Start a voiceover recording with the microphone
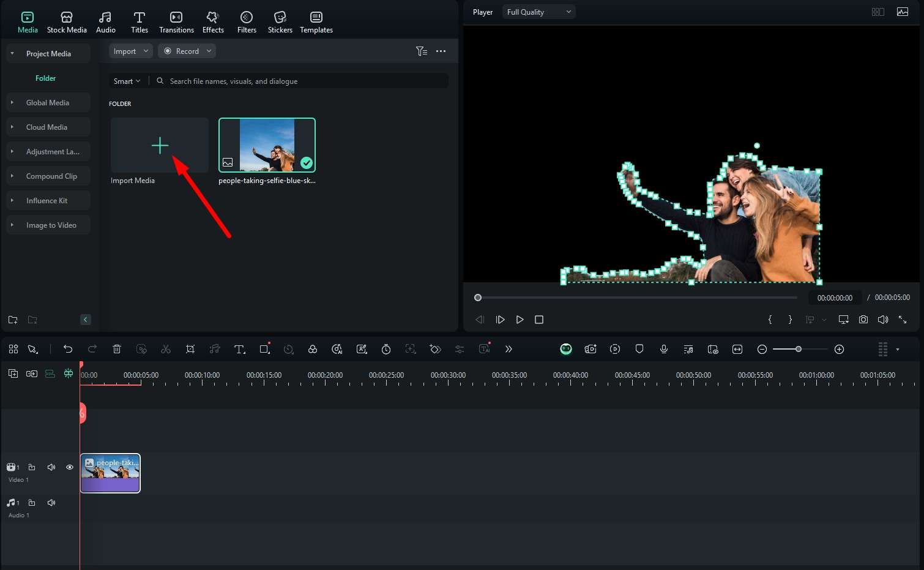924x570 pixels. point(664,349)
